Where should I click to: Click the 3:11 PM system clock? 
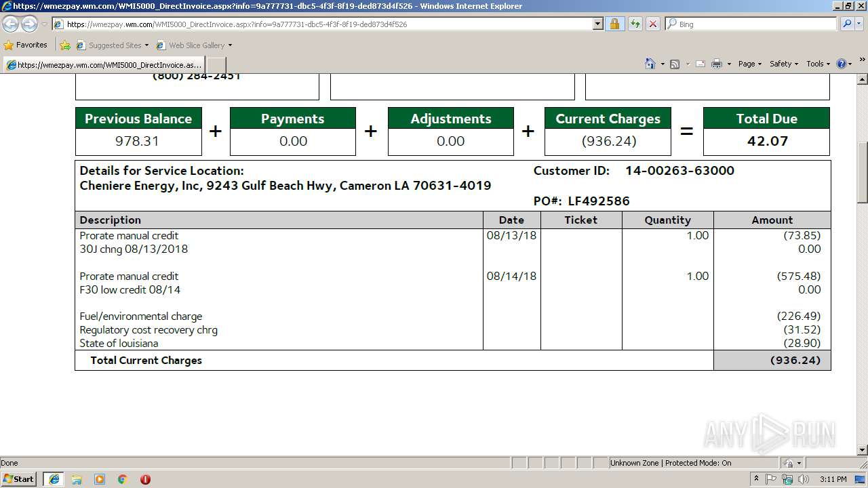coord(833,479)
